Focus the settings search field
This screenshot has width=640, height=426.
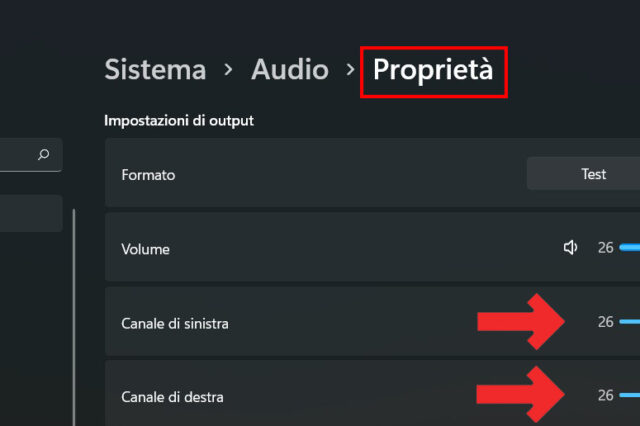(18, 155)
